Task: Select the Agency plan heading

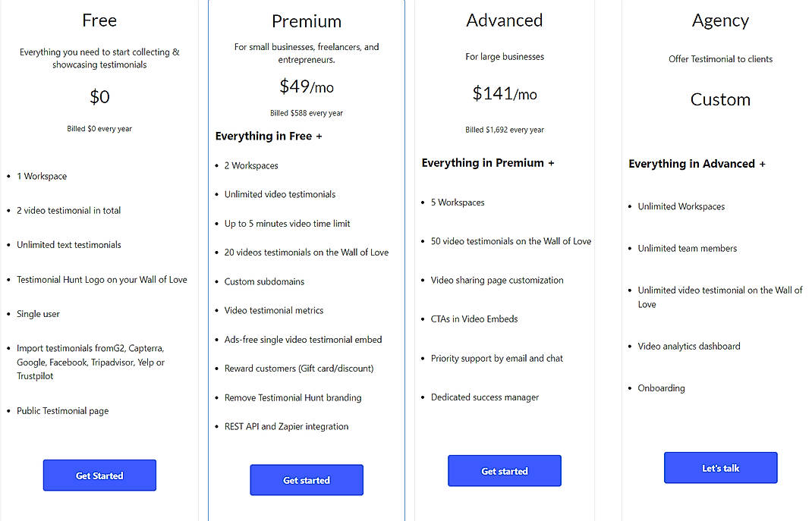Action: tap(719, 20)
